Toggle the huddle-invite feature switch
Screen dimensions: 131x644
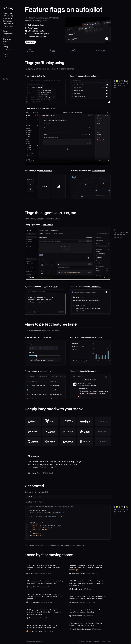(x=107, y=88)
